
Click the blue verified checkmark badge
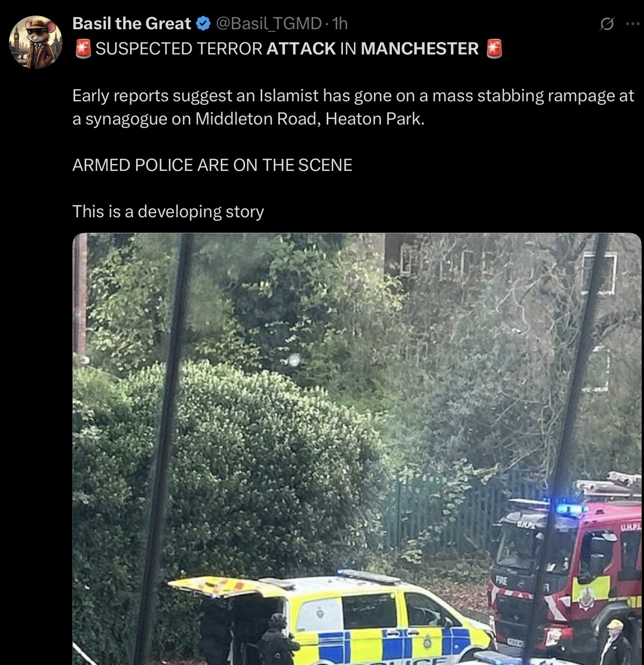point(203,23)
